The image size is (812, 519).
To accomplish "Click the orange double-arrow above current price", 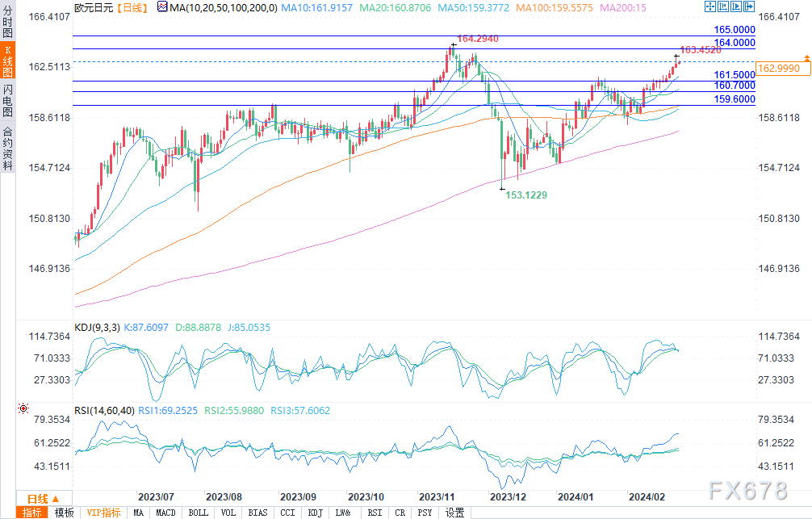I will pos(807,58).
